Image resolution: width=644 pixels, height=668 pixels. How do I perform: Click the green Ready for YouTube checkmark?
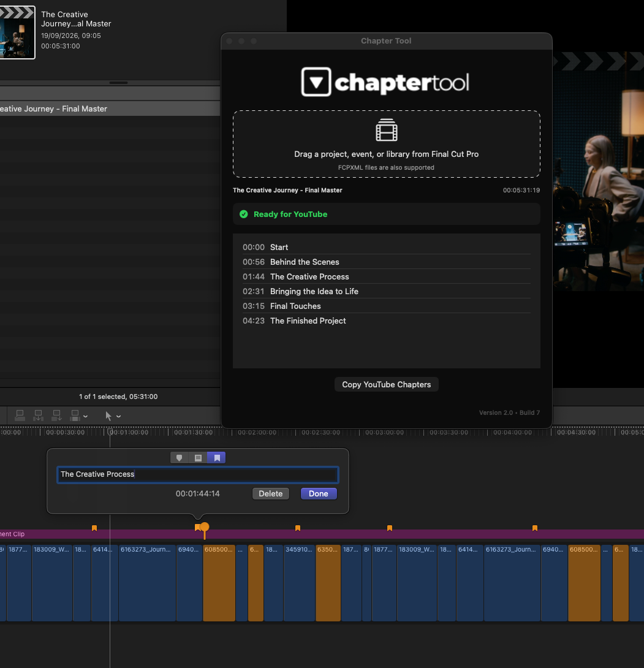tap(244, 214)
